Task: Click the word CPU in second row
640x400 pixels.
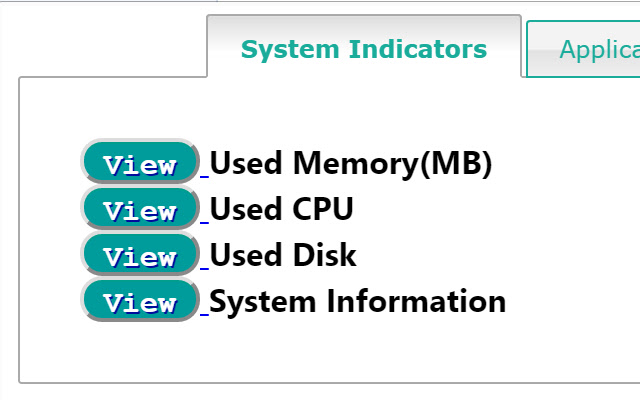Action: click(x=323, y=210)
